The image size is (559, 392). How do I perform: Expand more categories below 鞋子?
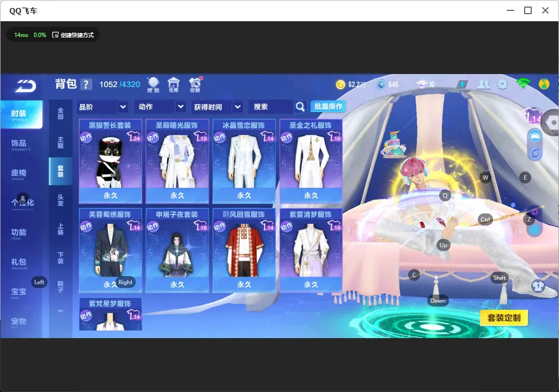60,311
